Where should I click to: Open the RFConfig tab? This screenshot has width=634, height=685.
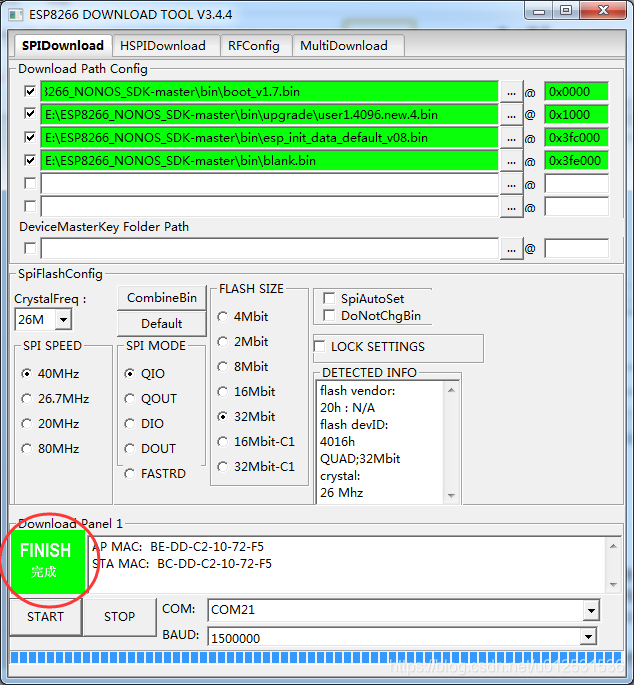pyautogui.click(x=254, y=46)
